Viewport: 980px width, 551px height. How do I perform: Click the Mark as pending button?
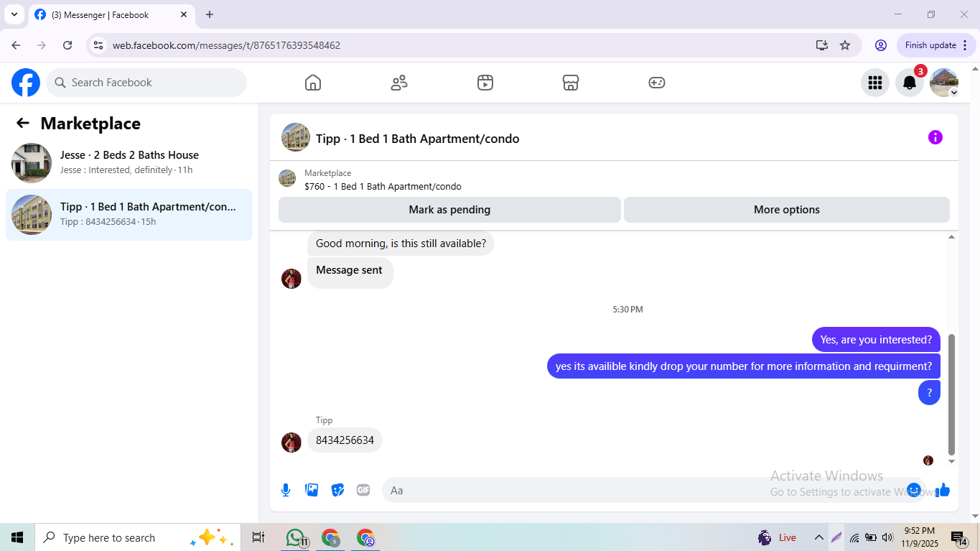tap(449, 210)
